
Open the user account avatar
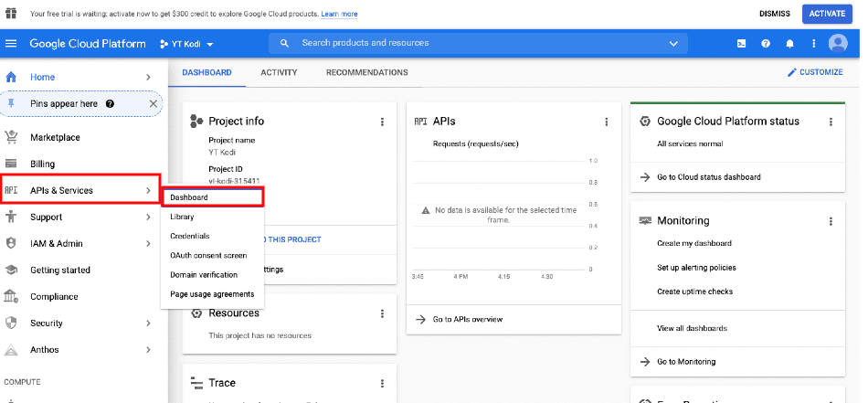click(x=838, y=43)
